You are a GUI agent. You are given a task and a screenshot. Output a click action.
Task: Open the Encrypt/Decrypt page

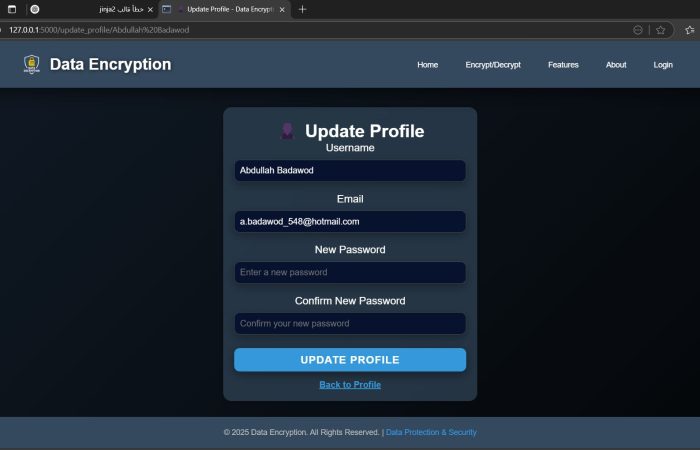493,65
